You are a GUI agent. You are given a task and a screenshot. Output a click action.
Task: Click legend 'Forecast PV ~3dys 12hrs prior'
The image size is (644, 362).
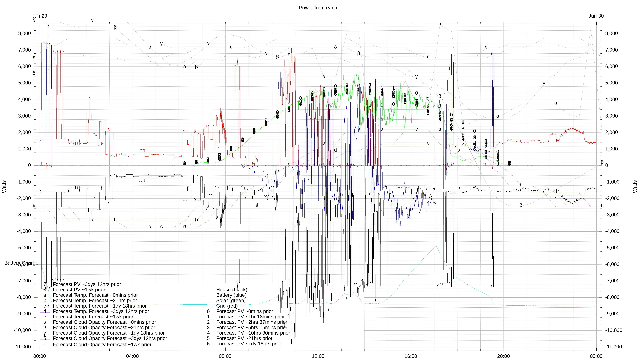(87, 284)
